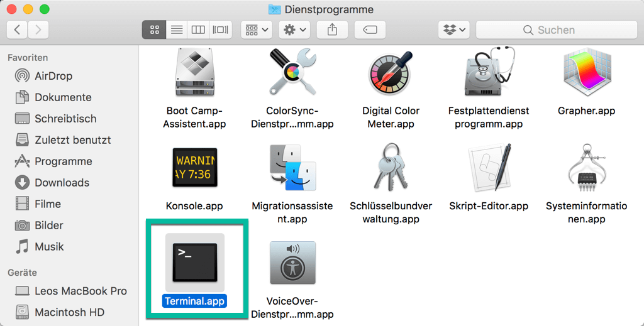This screenshot has height=326, width=644.
Task: Click the Dienstprogramme folder title icon
Action: (x=274, y=9)
